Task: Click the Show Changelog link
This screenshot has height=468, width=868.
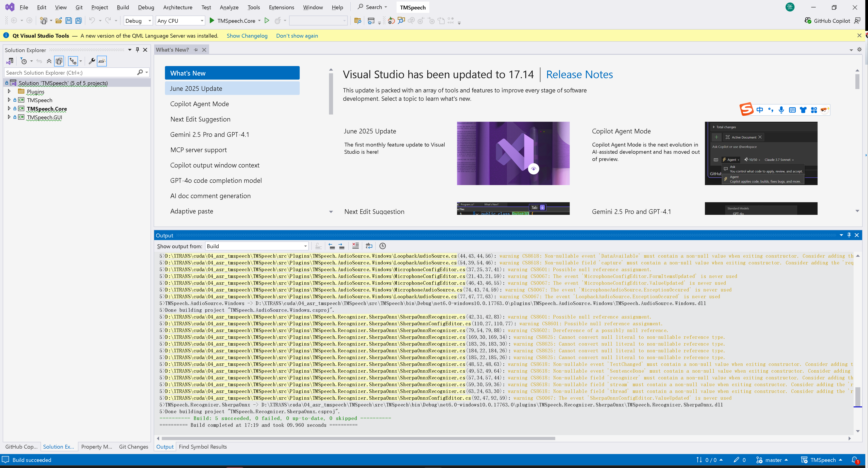Action: pos(247,35)
